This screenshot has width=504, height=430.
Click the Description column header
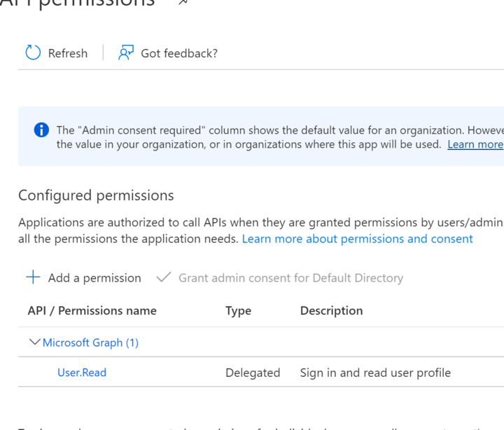click(x=331, y=310)
